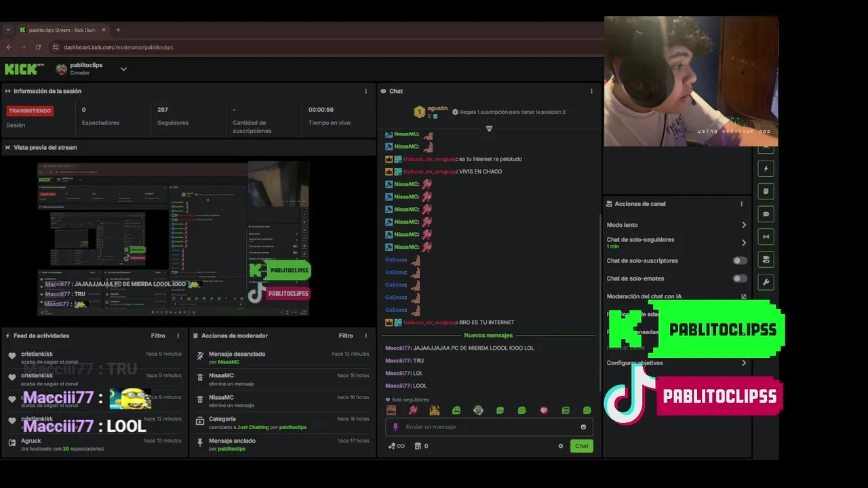
Task: Click 'VIVIS EN CHACO' chat message
Action: [x=480, y=171]
